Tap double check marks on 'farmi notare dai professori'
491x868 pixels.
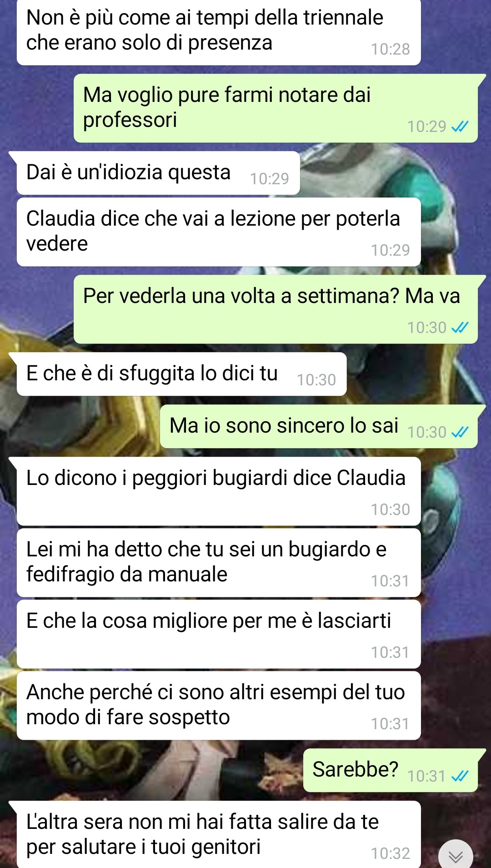pos(460,126)
